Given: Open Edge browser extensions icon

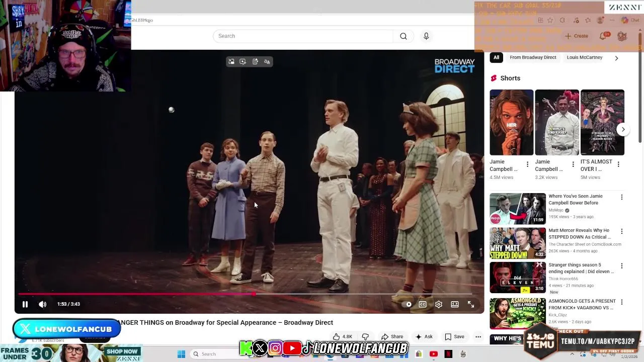Looking at the screenshot, I should pos(562,20).
